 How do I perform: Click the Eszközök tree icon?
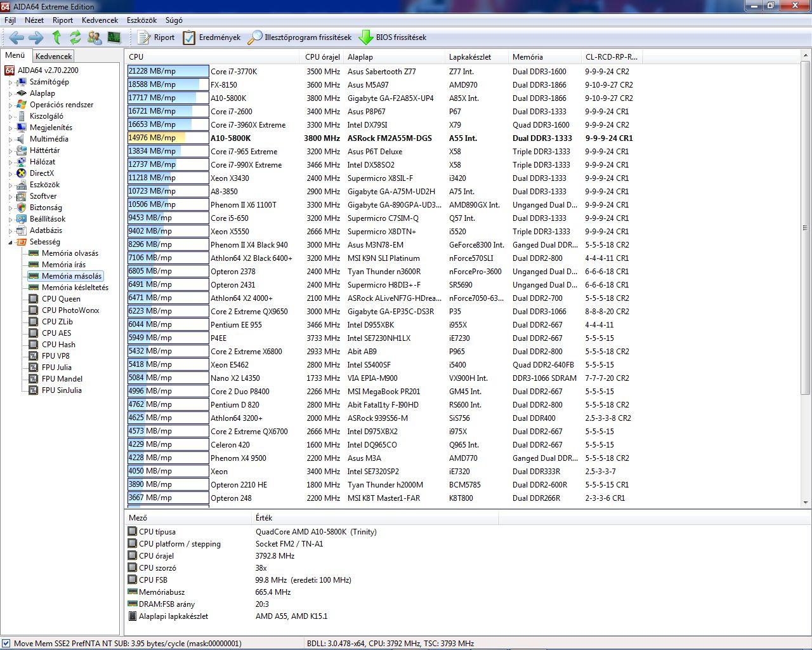click(22, 185)
